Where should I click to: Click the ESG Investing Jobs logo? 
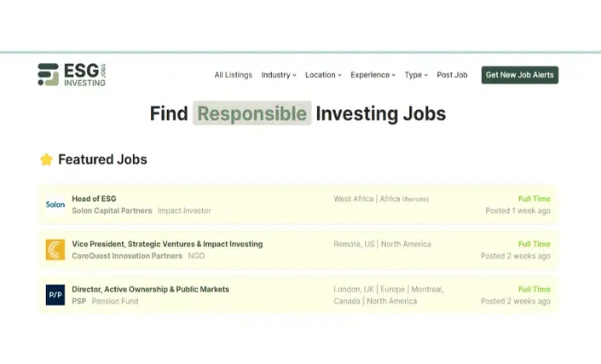72,75
